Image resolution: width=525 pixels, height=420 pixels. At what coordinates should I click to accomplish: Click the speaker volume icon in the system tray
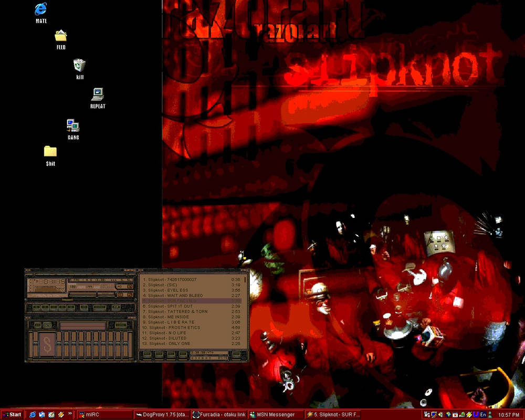coord(440,415)
